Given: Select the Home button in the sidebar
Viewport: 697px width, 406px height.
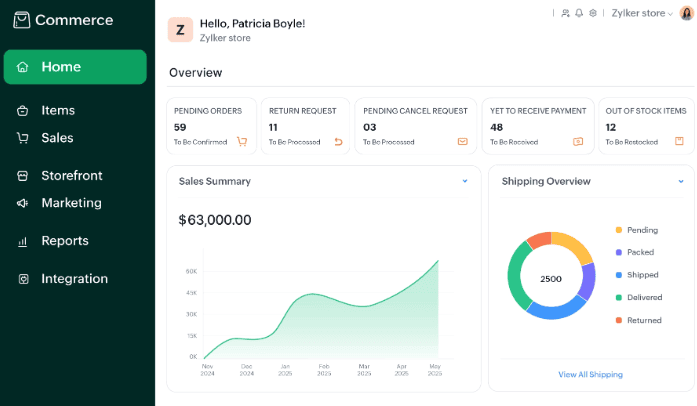Looking at the screenshot, I should (x=75, y=67).
